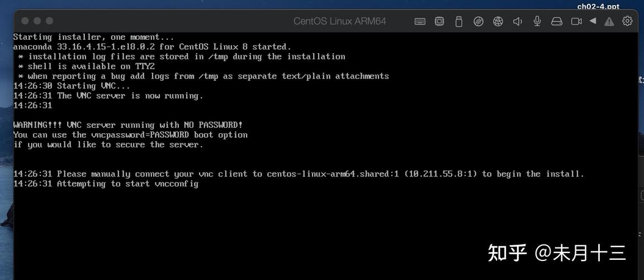This screenshot has height=280, width=644.
Task: Click the yellow warning triangle icon
Action: [x=609, y=21]
